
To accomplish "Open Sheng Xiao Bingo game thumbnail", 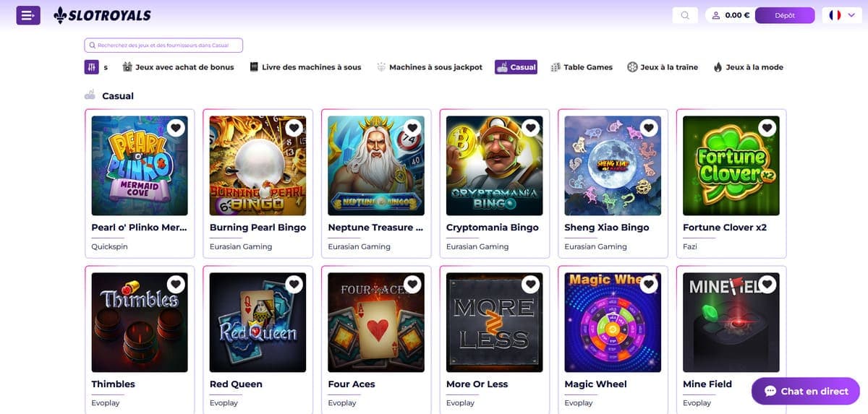I will (x=613, y=165).
